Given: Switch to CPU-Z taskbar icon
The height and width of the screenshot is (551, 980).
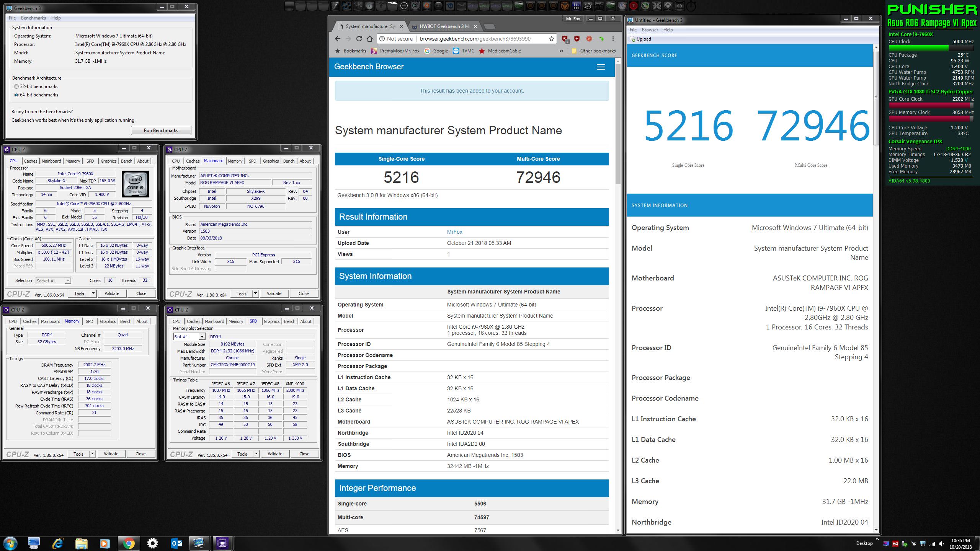Looking at the screenshot, I should (x=222, y=543).
